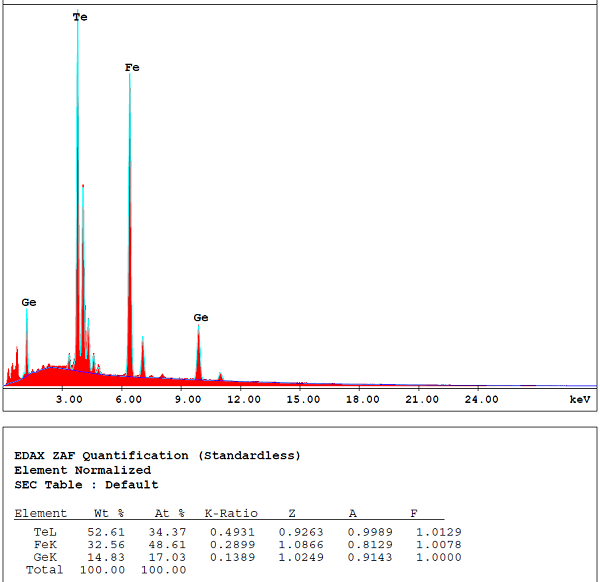Click F value 1.0078
This screenshot has height=582, width=600.
tap(439, 545)
